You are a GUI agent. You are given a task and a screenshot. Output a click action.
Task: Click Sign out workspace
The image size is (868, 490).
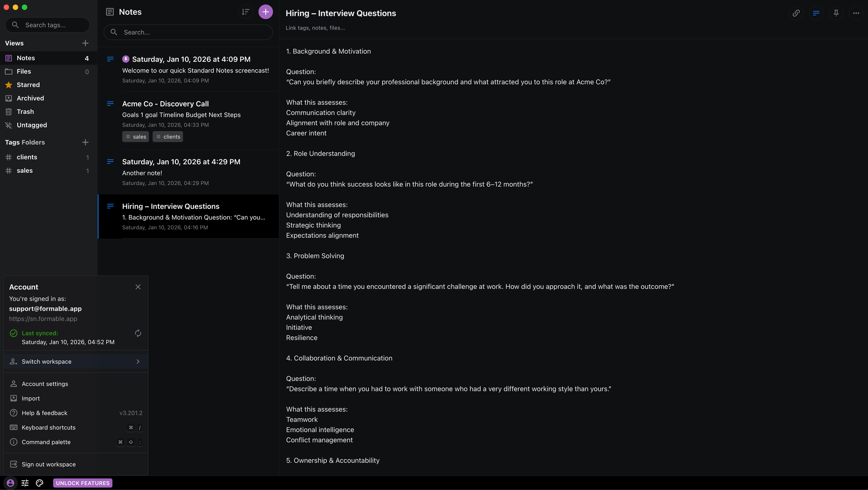(x=48, y=464)
